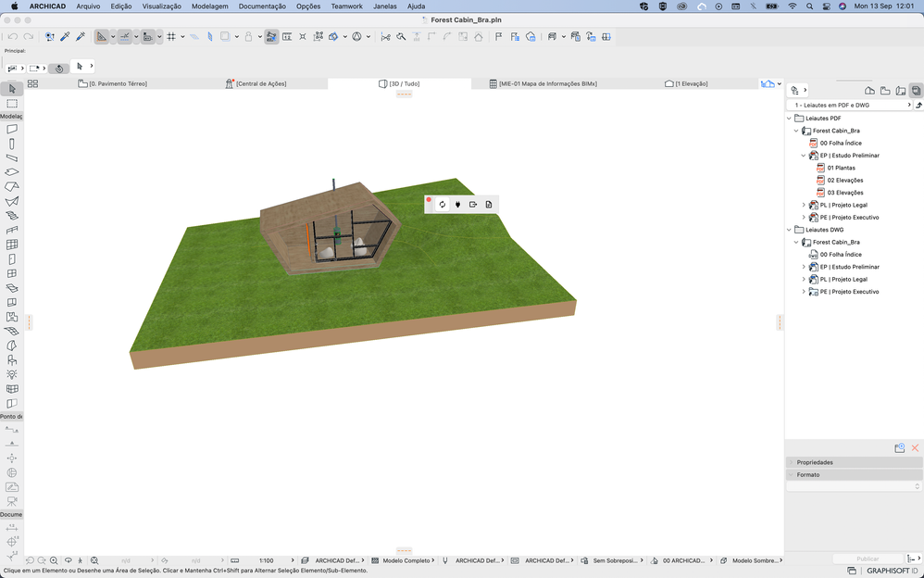
Task: Select 00 Folha Índice under Leiautes DWG
Action: (841, 255)
